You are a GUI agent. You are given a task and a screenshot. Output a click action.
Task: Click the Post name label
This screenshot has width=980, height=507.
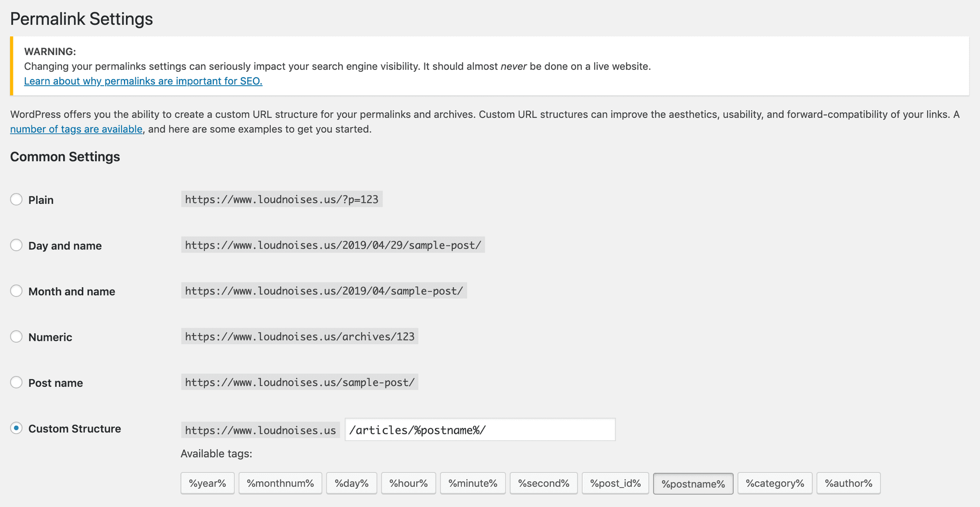(x=56, y=383)
